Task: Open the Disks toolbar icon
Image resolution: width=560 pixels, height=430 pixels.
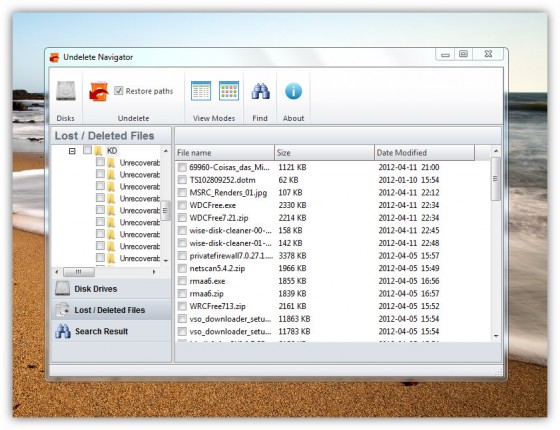Action: pos(66,91)
